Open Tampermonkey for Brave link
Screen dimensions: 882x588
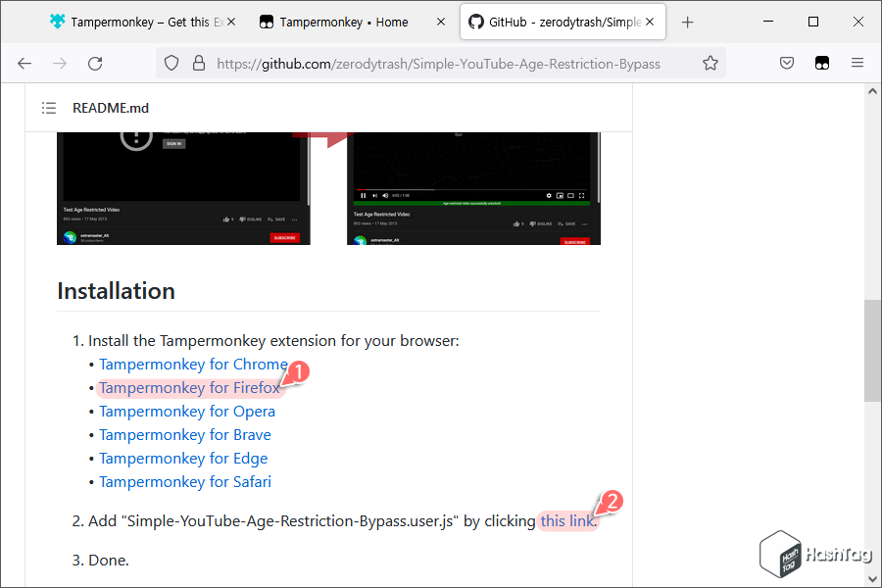pos(185,435)
